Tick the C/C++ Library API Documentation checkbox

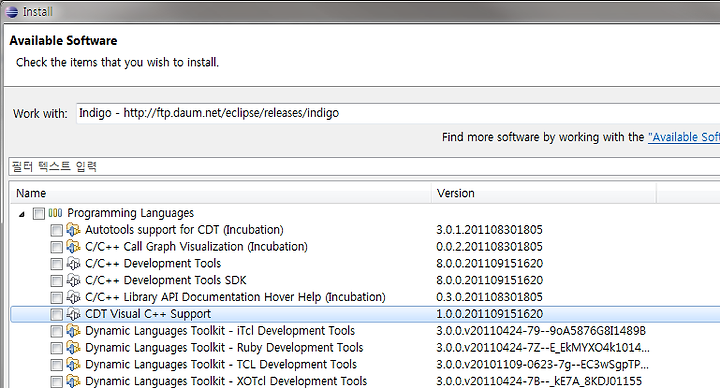pyautogui.click(x=56, y=298)
